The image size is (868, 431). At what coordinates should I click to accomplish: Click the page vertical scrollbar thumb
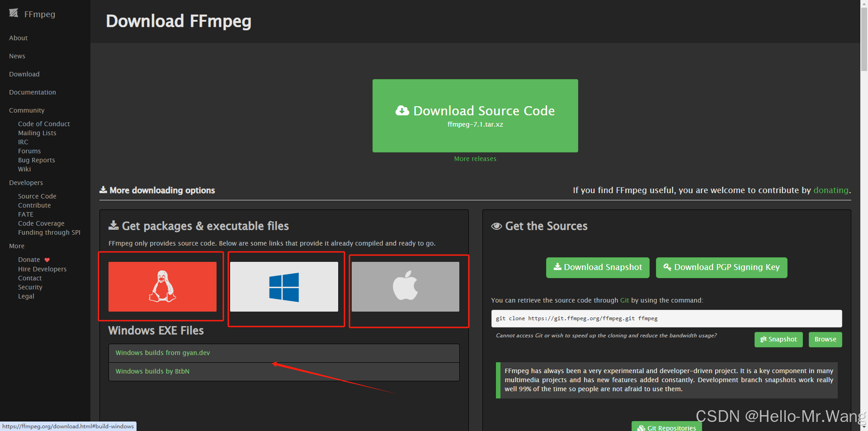coord(864,39)
